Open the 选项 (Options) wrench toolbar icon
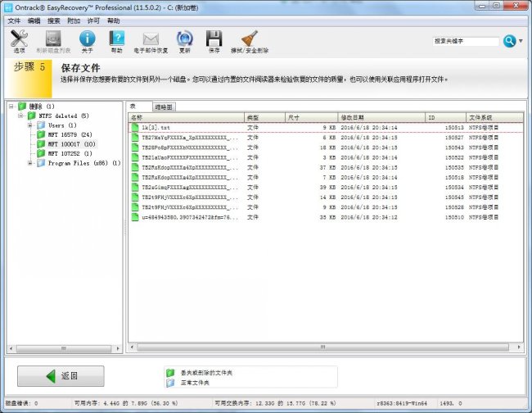The width and height of the screenshot is (532, 413). (19, 38)
